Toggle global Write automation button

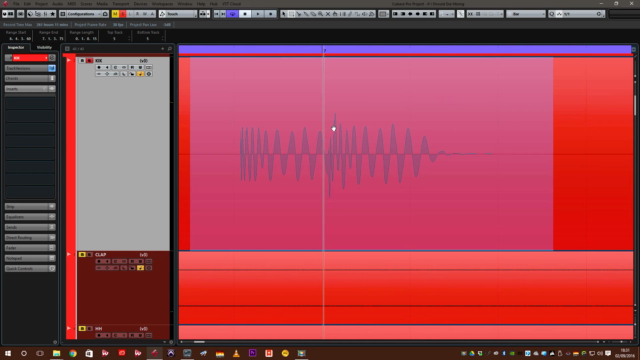click(x=145, y=14)
